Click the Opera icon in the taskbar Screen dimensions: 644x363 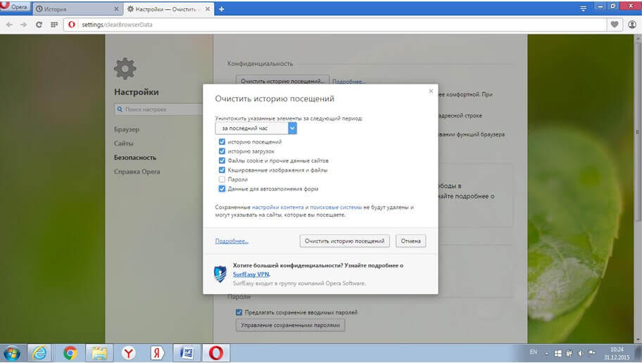[x=216, y=352]
